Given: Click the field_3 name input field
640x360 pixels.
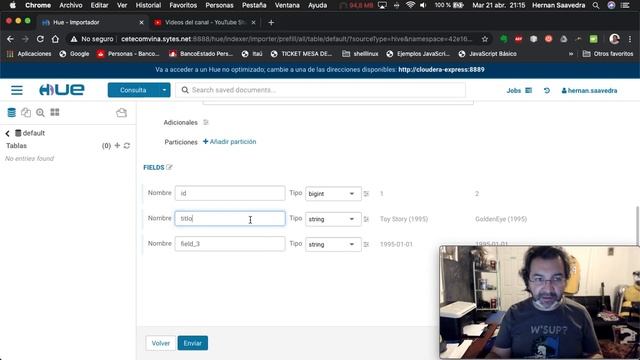Looking at the screenshot, I should click(230, 244).
